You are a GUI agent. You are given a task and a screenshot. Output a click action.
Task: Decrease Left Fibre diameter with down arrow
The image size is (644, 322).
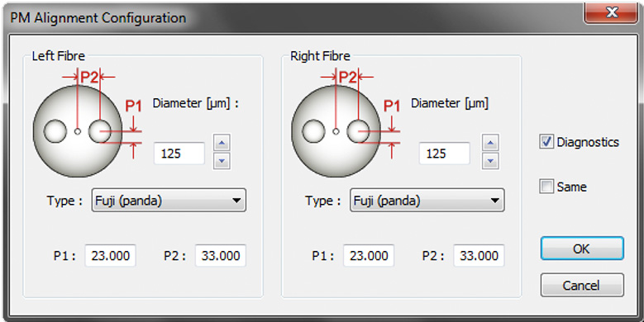tap(222, 161)
